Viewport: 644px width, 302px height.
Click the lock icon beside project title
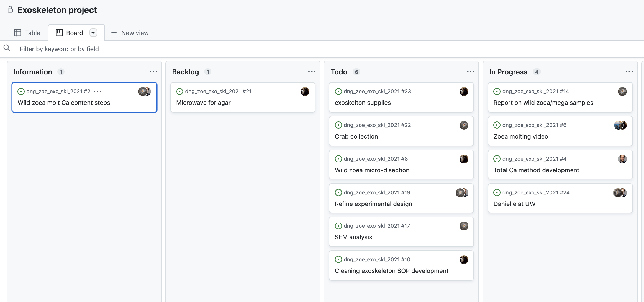(10, 10)
